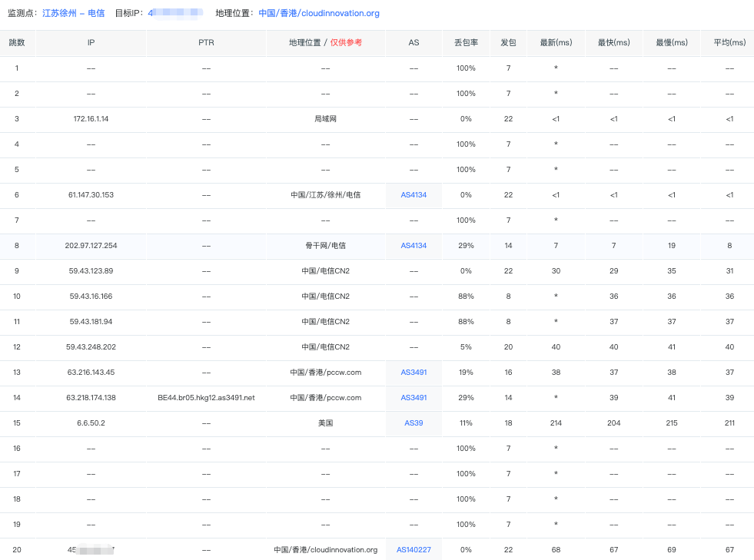
Task: Click AS3491 link for 63.216.143.45
Action: tap(414, 373)
